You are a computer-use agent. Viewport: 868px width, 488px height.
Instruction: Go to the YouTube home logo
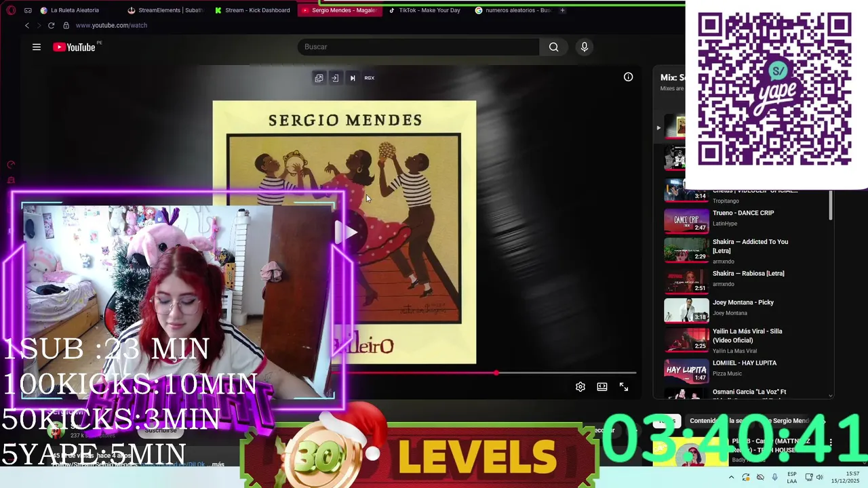(x=74, y=47)
